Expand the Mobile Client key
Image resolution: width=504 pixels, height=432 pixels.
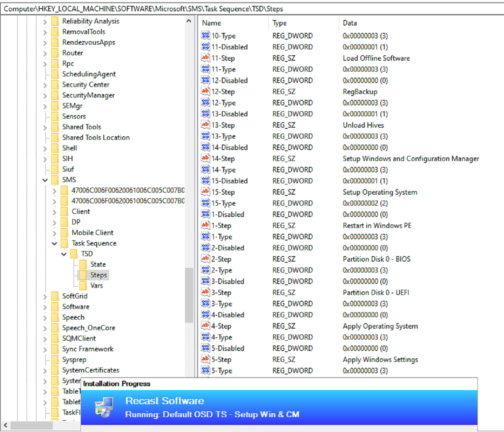[54, 233]
